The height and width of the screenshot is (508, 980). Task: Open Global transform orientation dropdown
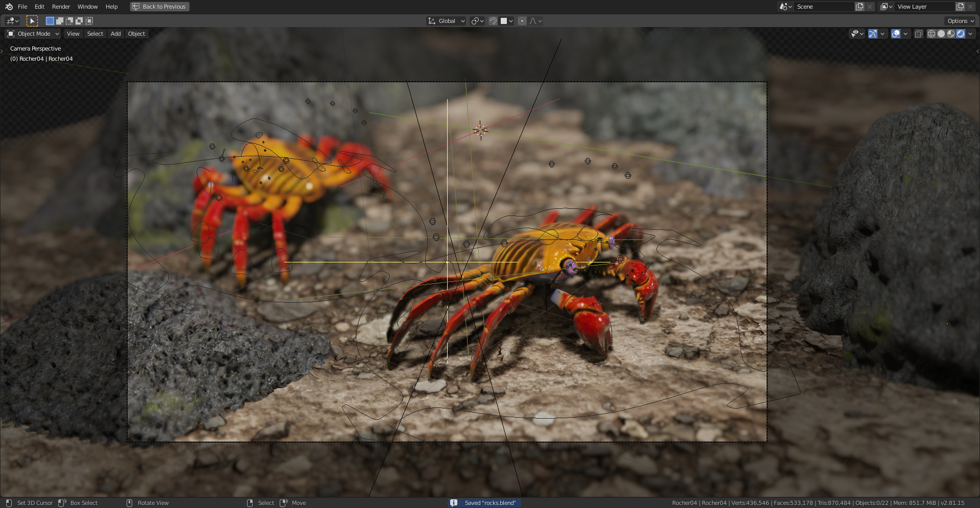coord(447,21)
